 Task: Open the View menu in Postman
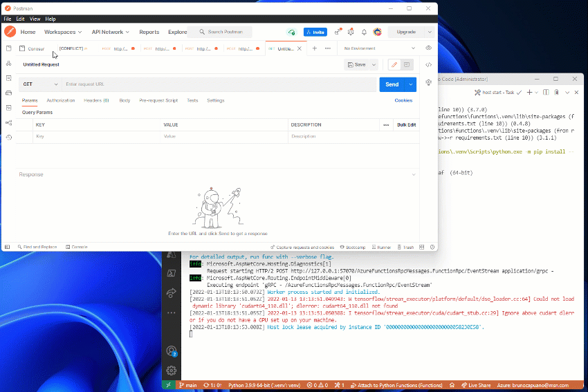click(x=35, y=19)
